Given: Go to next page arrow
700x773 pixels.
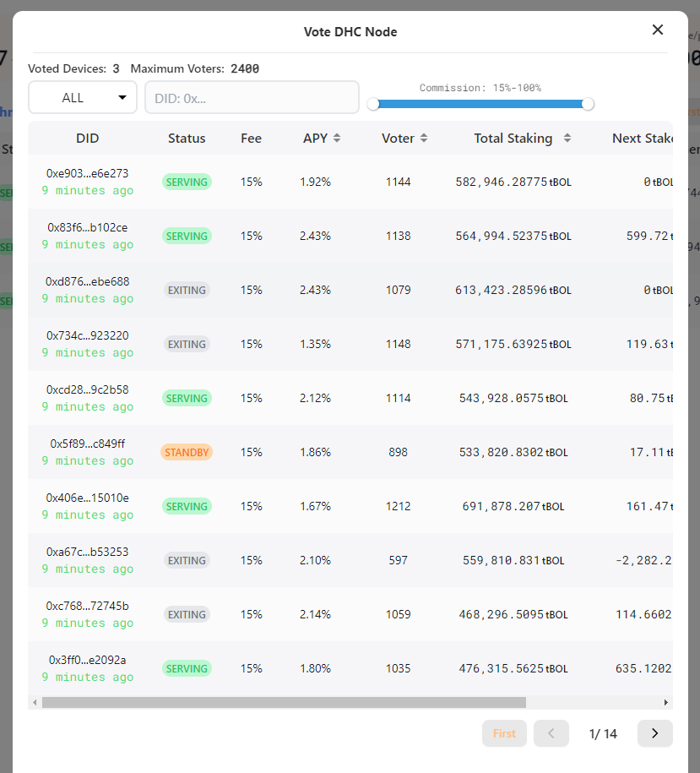Looking at the screenshot, I should 654,733.
